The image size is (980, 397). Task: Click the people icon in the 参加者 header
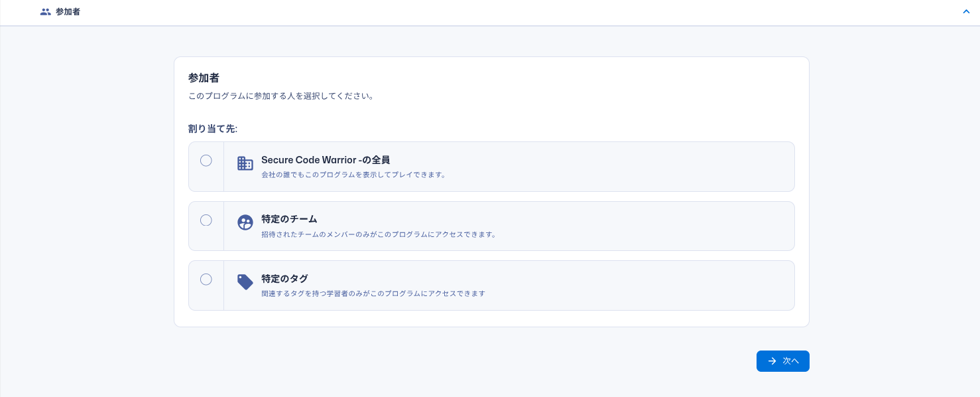click(45, 12)
